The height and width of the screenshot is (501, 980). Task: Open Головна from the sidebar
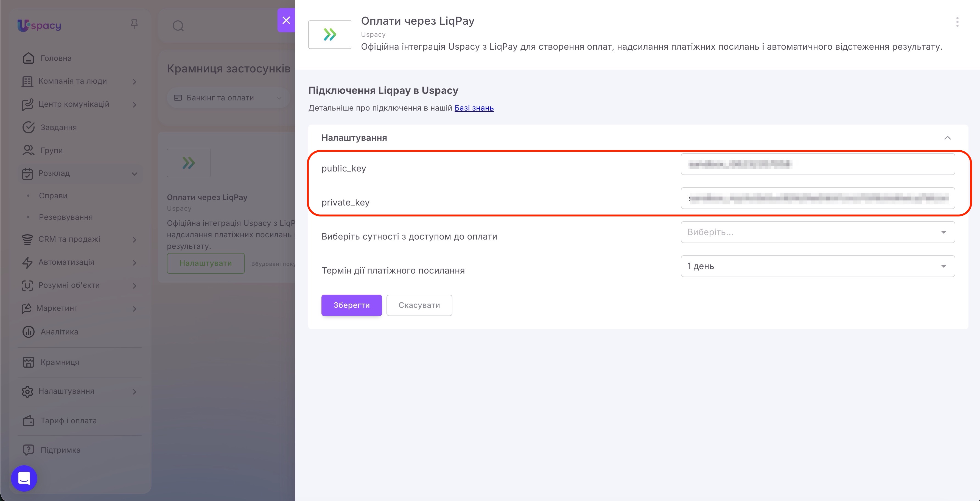(x=56, y=58)
